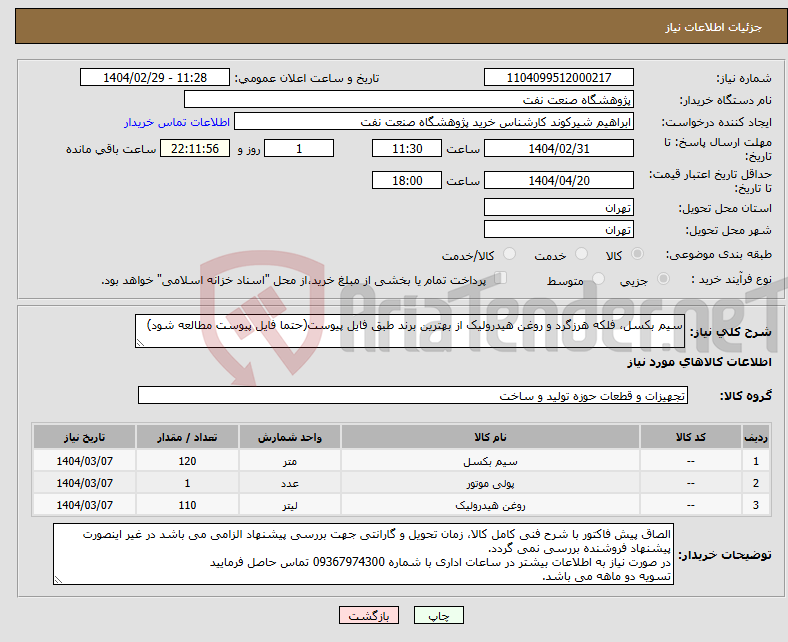Image resolution: width=788 pixels, height=642 pixels.
Task: Select the کالا radio button
Action: [637, 254]
